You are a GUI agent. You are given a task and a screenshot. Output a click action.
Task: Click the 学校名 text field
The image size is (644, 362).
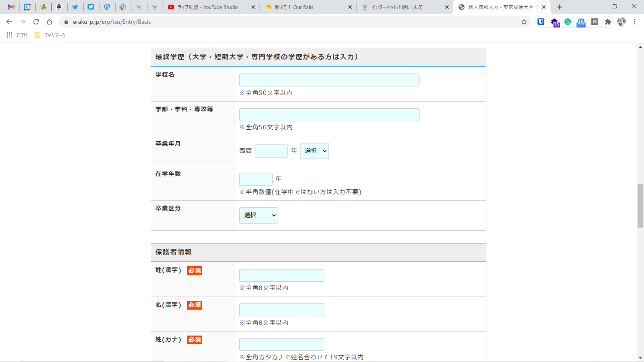(x=329, y=80)
